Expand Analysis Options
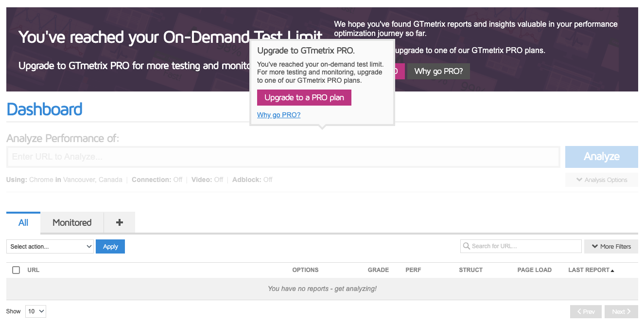Viewport: 644px width, 327px height. [601, 180]
